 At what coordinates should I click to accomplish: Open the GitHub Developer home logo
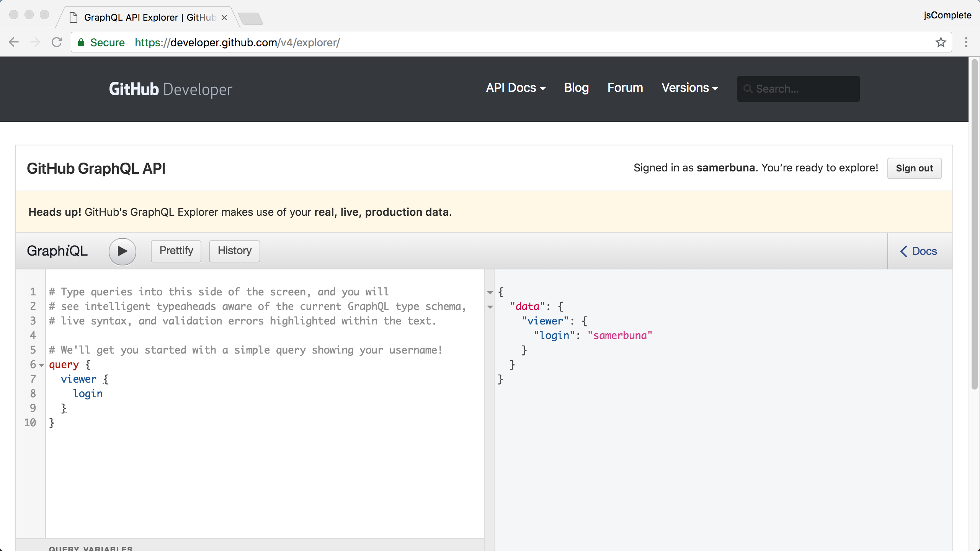coord(171,89)
